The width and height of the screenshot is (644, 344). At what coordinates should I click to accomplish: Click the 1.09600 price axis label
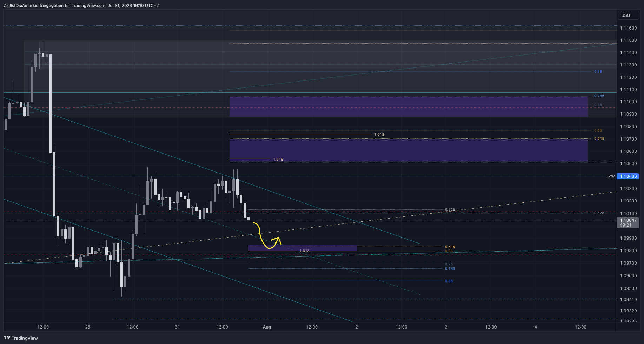[628, 275]
